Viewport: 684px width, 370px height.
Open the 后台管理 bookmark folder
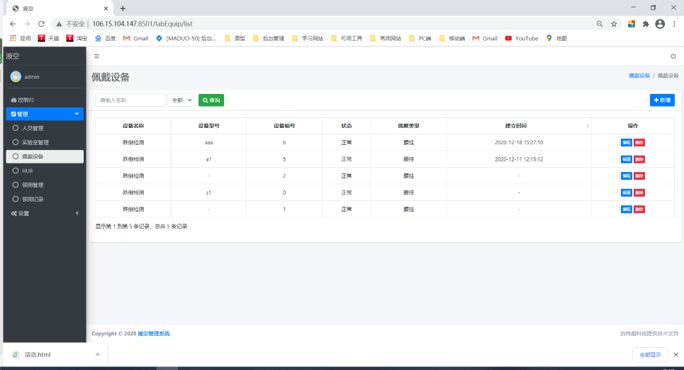(x=269, y=38)
